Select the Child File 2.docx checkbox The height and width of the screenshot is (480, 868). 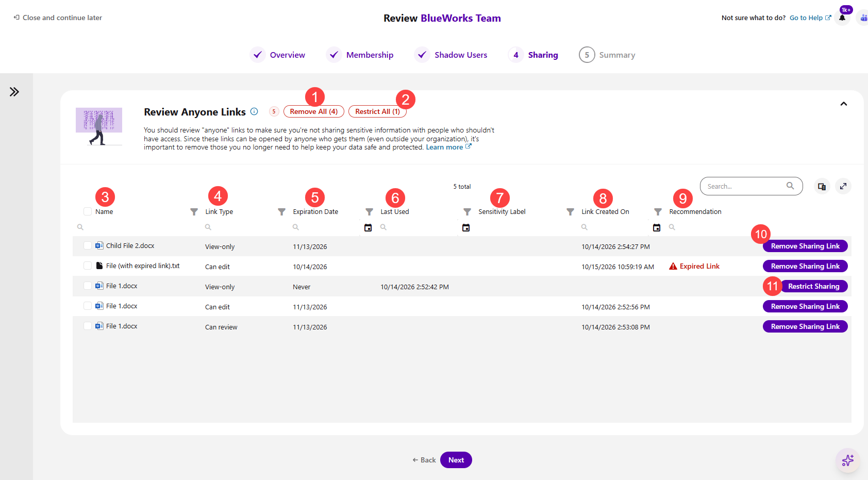point(88,245)
